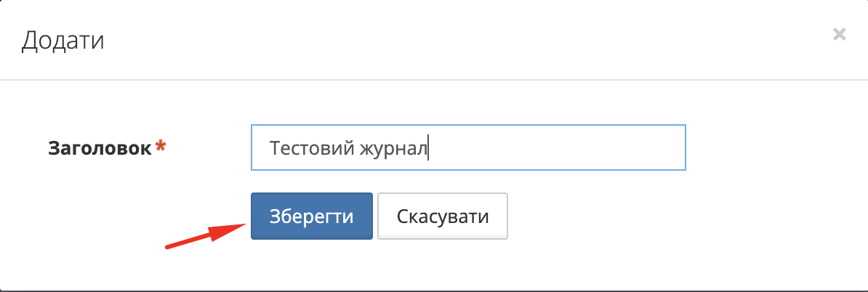868x292 pixels.
Task: Click the Зберегти button
Action: [312, 216]
